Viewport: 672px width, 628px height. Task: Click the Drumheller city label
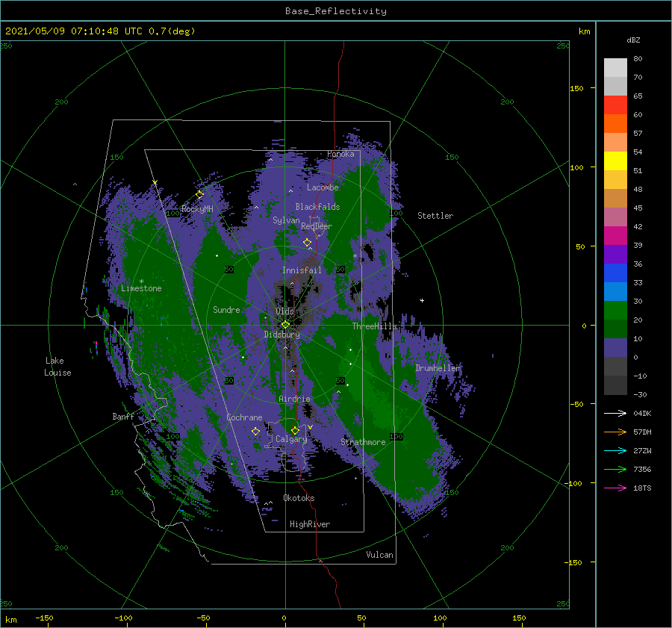tap(438, 368)
